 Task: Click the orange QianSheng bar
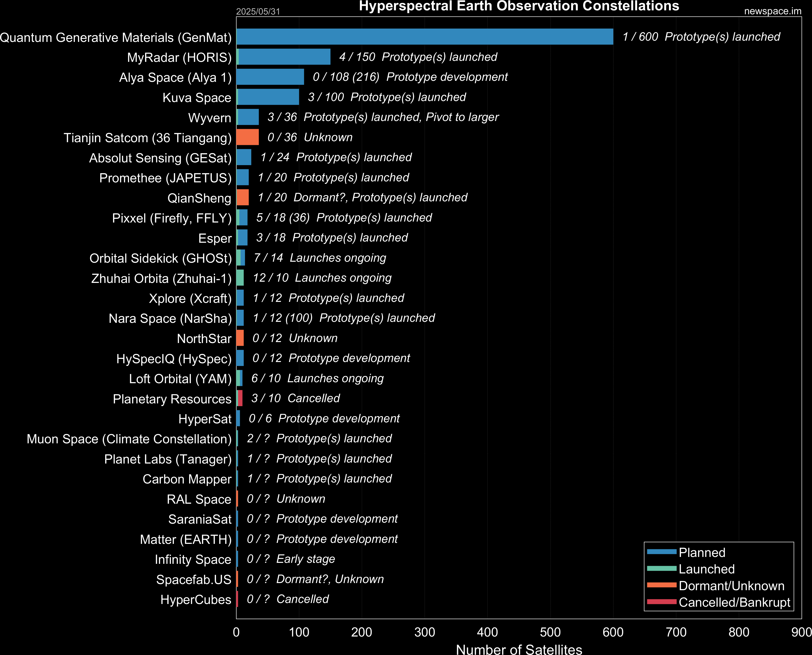tap(243, 197)
